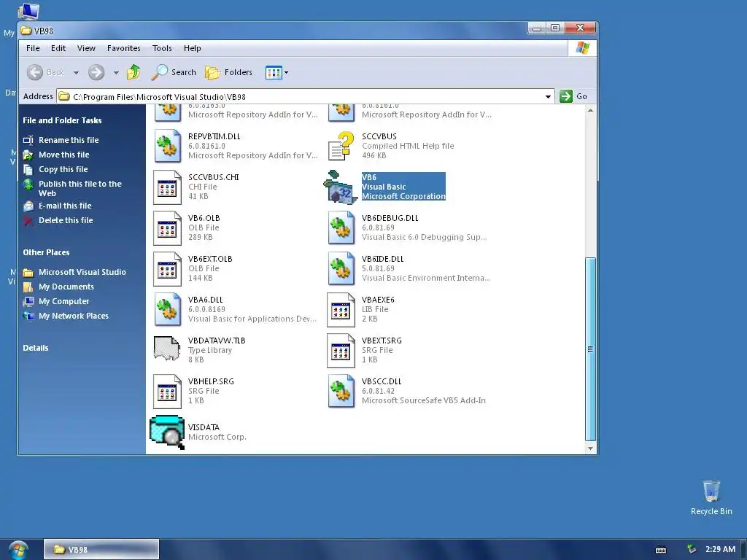Select the SCCVBUS.CHI file icon
Screen dimensions: 747x560
(167, 187)
